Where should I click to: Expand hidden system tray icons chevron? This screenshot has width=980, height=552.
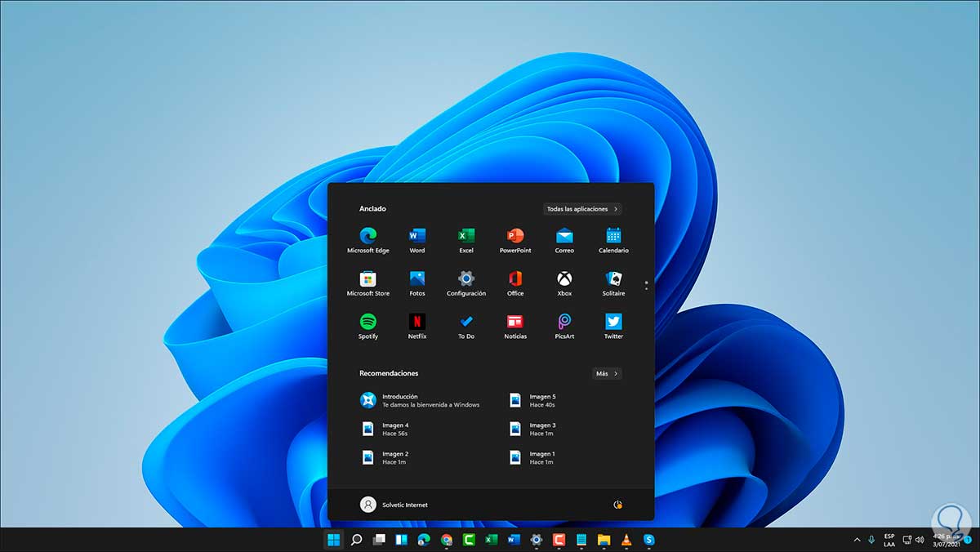pos(857,540)
